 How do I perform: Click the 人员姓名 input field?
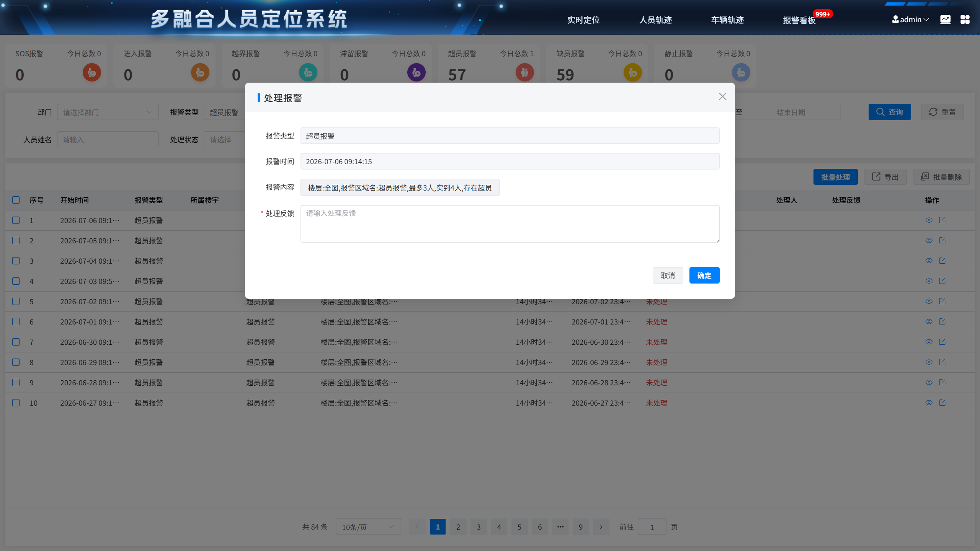pos(108,139)
